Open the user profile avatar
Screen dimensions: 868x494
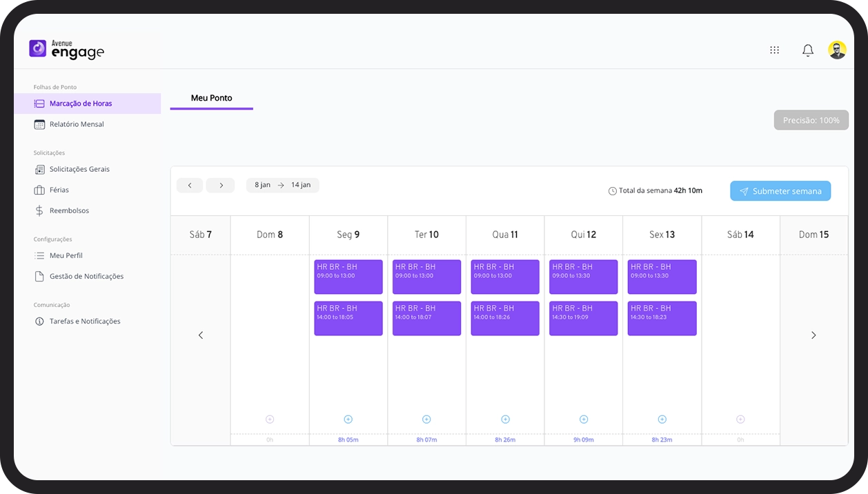pyautogui.click(x=837, y=50)
